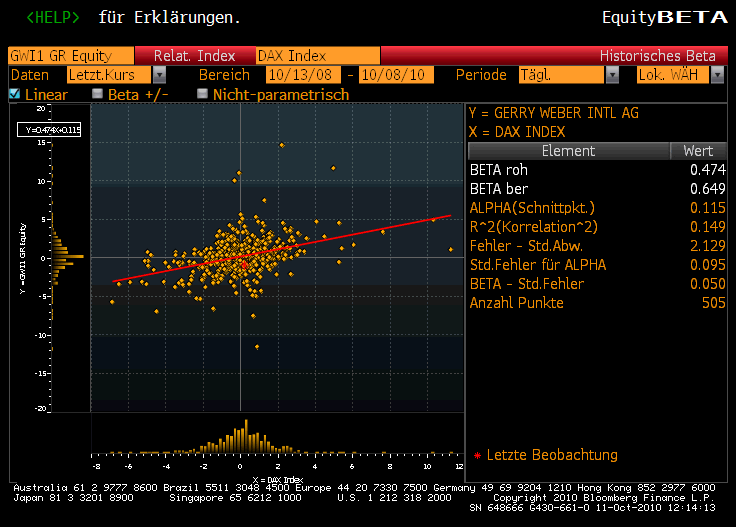The image size is (736, 527).
Task: Click the Historisches Beta button
Action: tap(657, 56)
